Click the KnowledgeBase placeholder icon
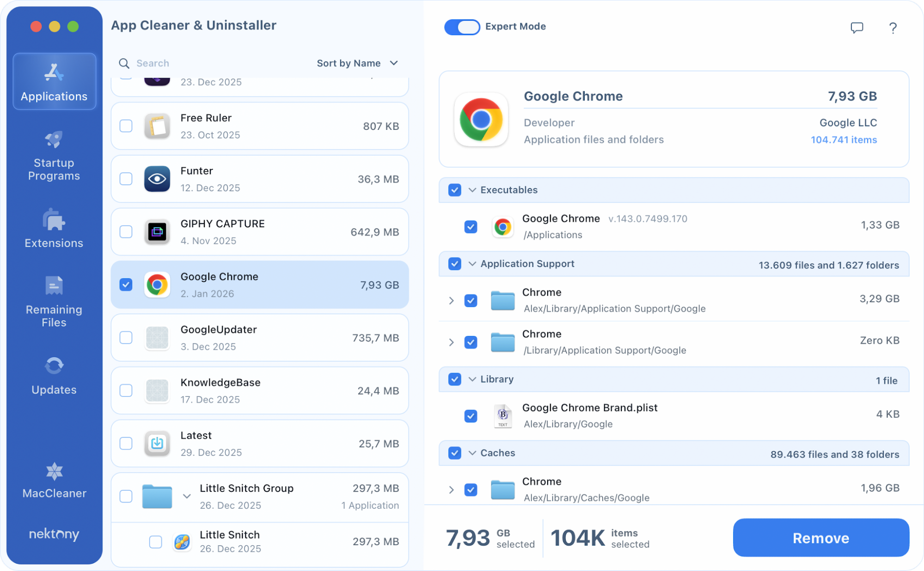Image resolution: width=924 pixels, height=571 pixels. tap(157, 390)
